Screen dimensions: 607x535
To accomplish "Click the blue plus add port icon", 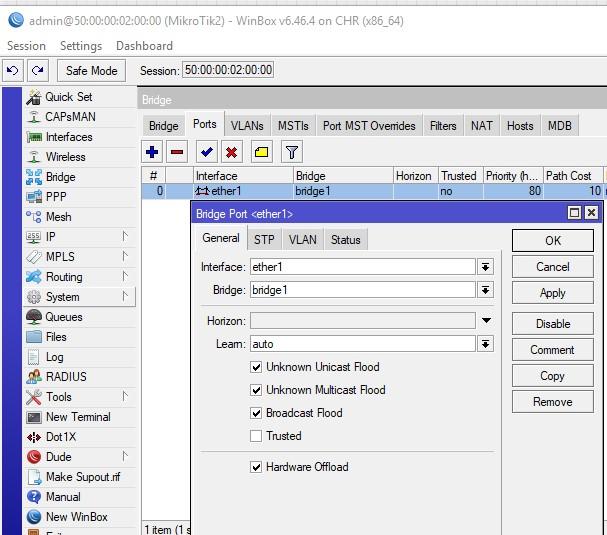I will point(152,152).
